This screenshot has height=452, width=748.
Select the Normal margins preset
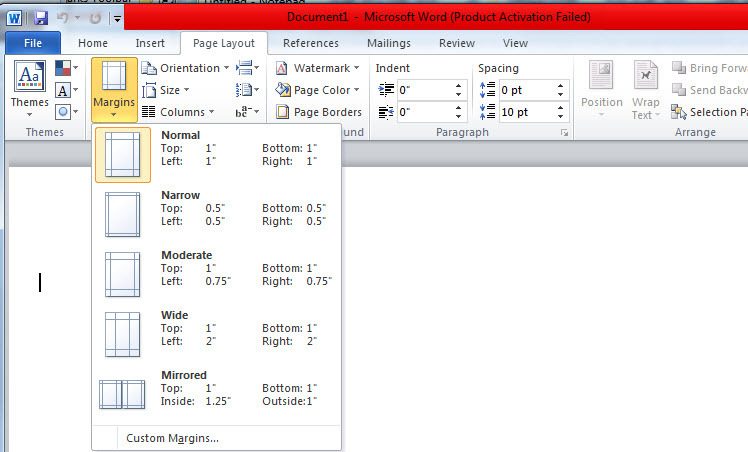coord(217,155)
